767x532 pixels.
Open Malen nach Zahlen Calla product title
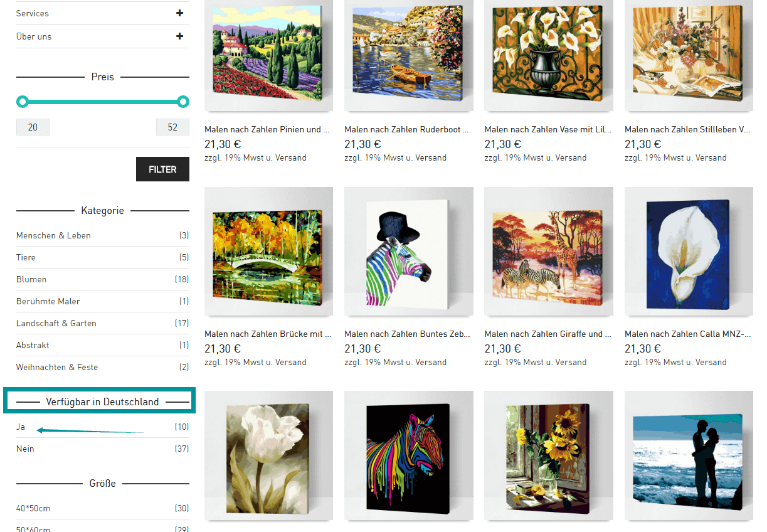687,334
